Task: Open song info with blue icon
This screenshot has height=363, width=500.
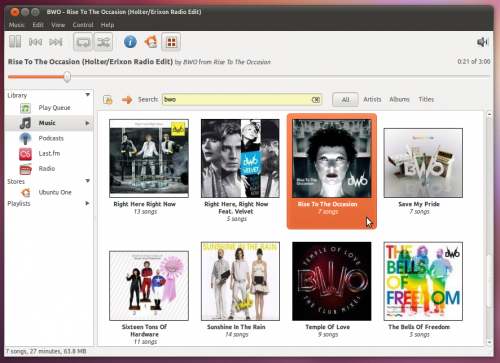Action: pos(130,42)
